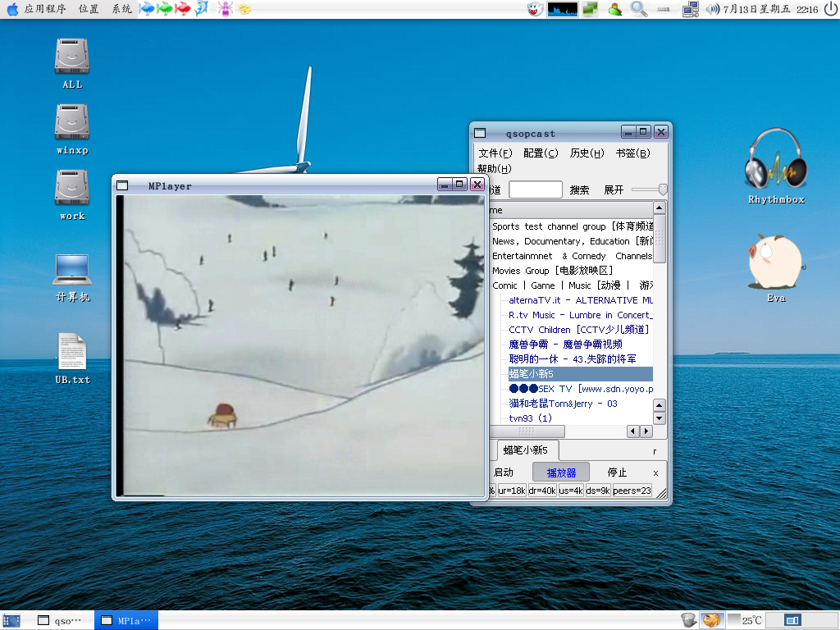This screenshot has height=630, width=840.
Task: Expand Sports test channel group row
Action: coord(571,226)
